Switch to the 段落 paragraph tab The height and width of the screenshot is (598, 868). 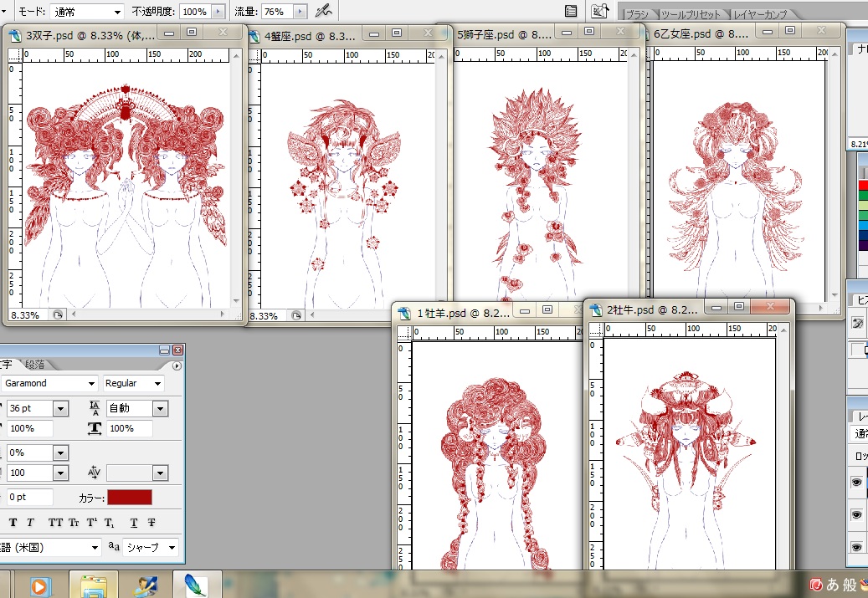pos(35,365)
